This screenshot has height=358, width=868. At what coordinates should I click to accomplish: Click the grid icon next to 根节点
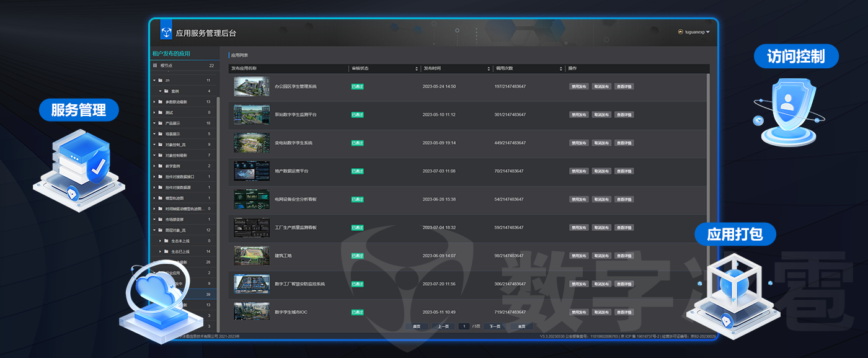tap(155, 65)
